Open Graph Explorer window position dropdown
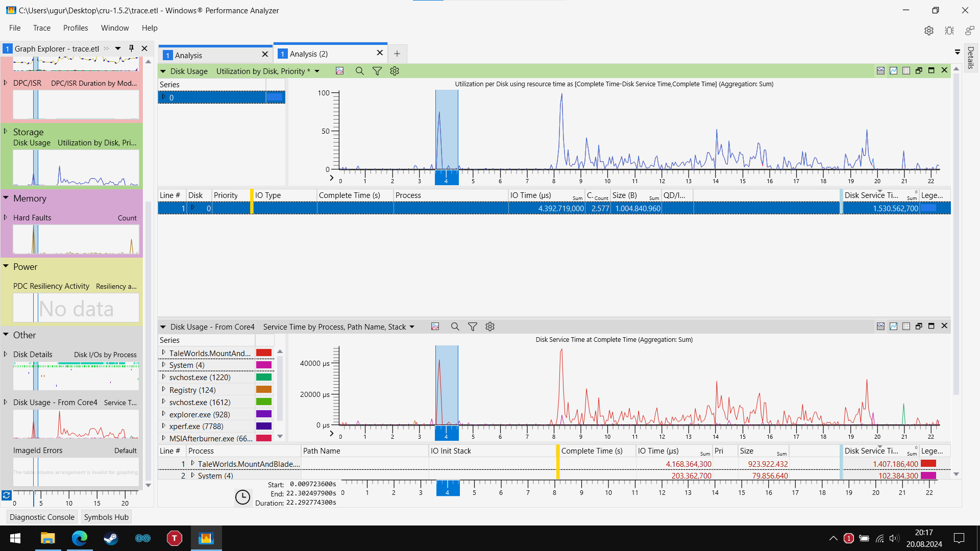 [118, 48]
